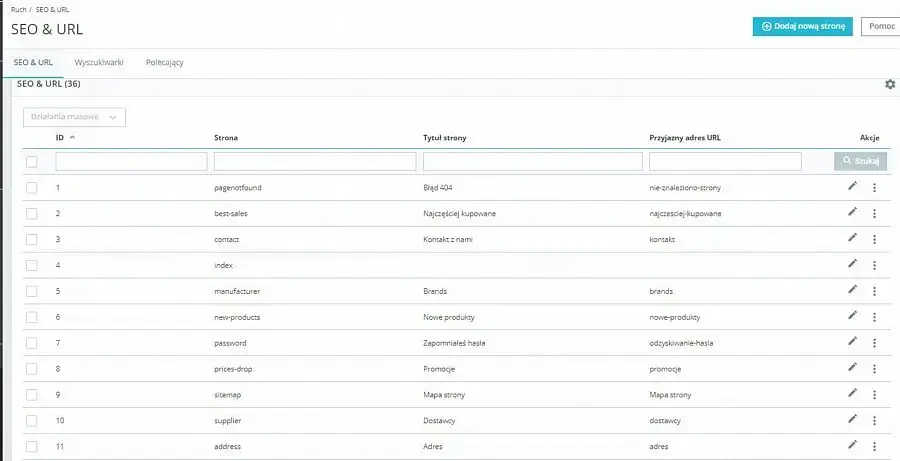Viewport: 900px width, 461px height.
Task: Click edit pencil on new-products row
Action: point(852,316)
